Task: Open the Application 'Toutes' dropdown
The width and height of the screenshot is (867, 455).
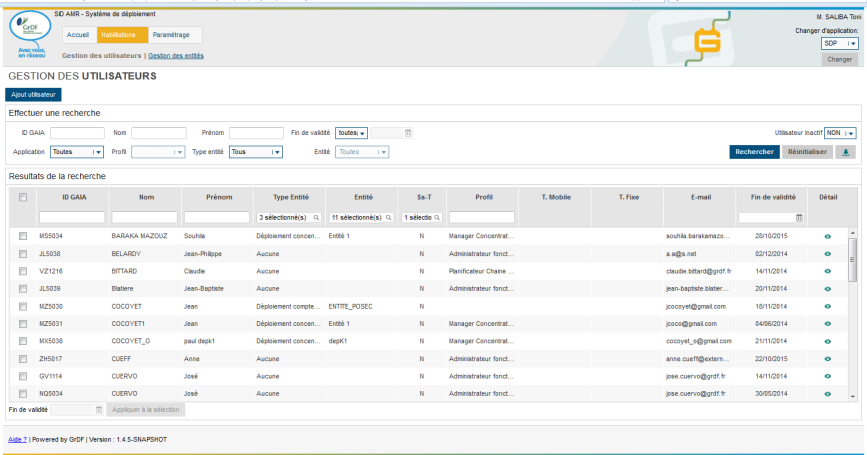Action: 77,152
